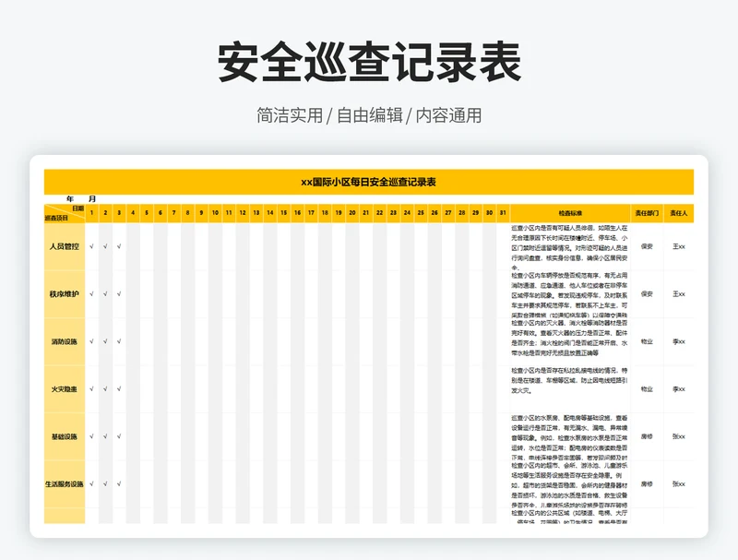This screenshot has height=560, width=738.
Task: Select the day 18 column header
Action: point(325,213)
